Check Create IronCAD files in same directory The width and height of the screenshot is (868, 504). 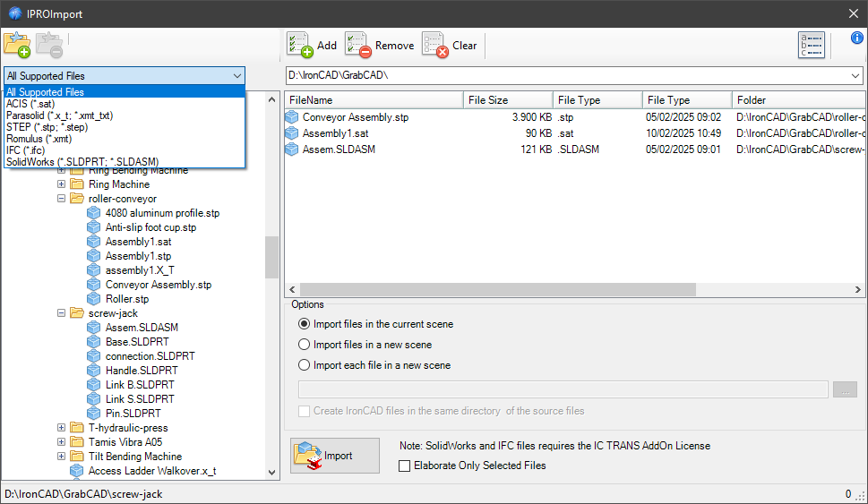[304, 411]
